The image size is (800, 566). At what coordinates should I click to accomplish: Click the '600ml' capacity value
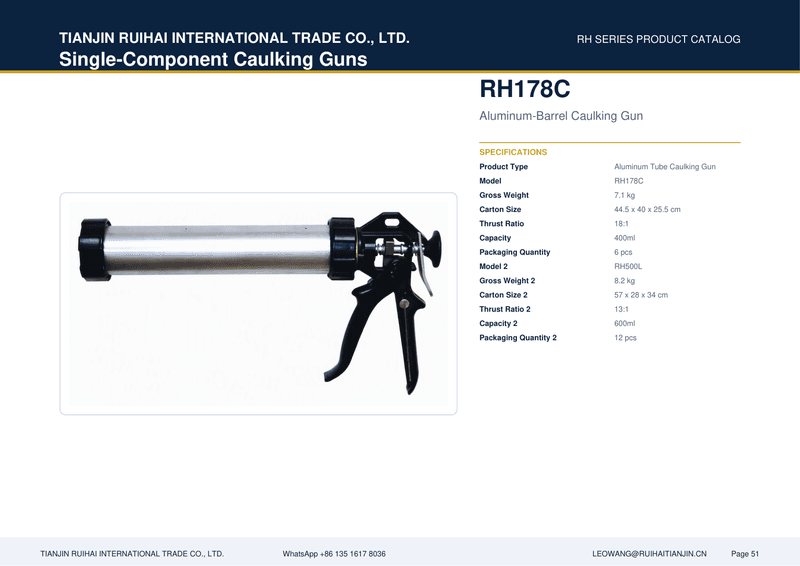624,324
